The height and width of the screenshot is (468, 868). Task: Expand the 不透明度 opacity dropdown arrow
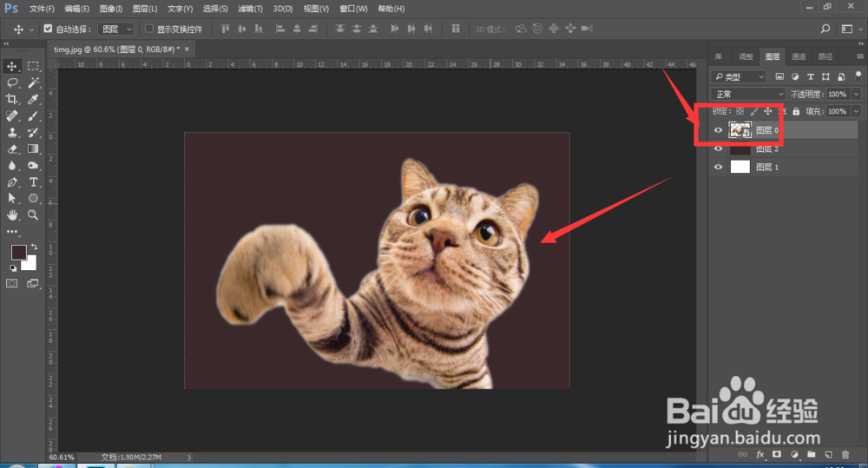(x=856, y=94)
